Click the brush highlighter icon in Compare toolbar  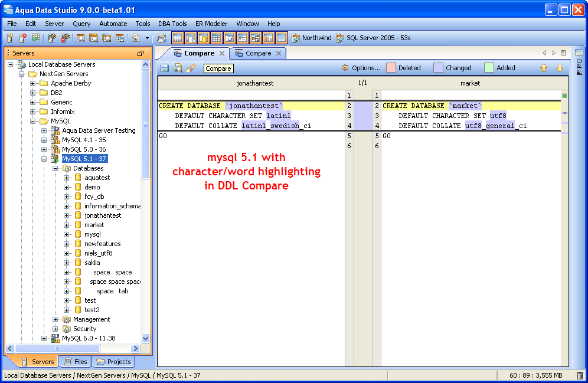(191, 68)
